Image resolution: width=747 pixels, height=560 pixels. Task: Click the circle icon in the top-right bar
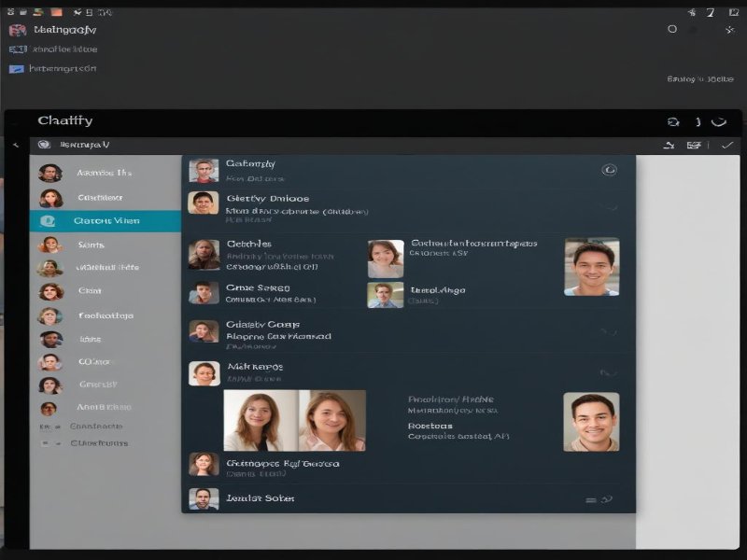point(671,30)
